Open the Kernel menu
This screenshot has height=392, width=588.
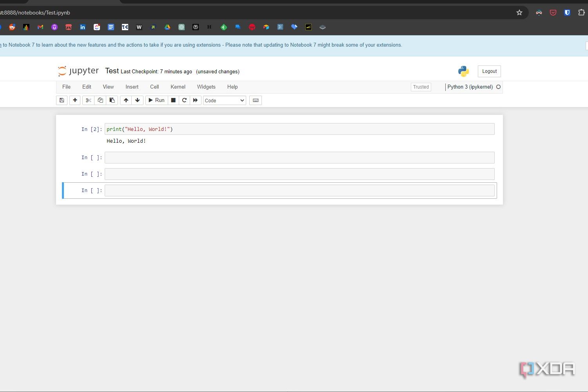tap(178, 87)
